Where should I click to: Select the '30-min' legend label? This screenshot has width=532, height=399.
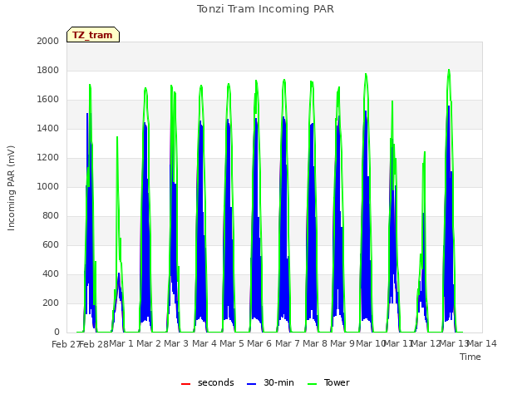278,382
